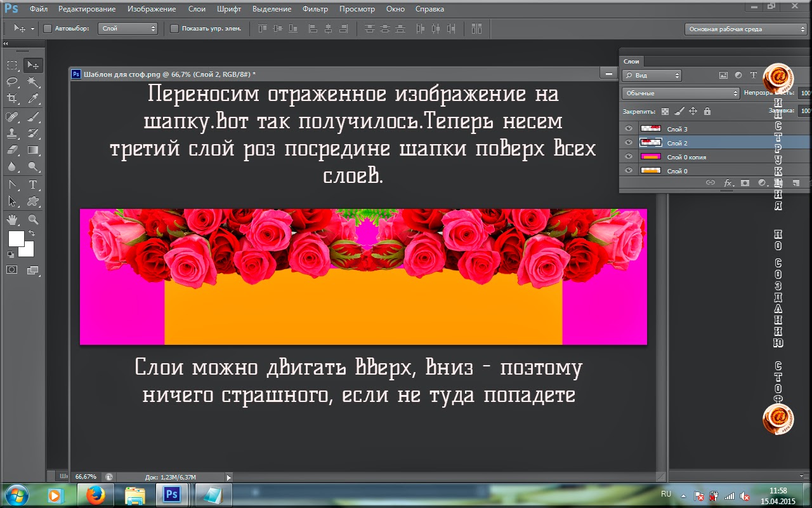Select the Eraser tool
The image size is (812, 508).
(x=12, y=150)
